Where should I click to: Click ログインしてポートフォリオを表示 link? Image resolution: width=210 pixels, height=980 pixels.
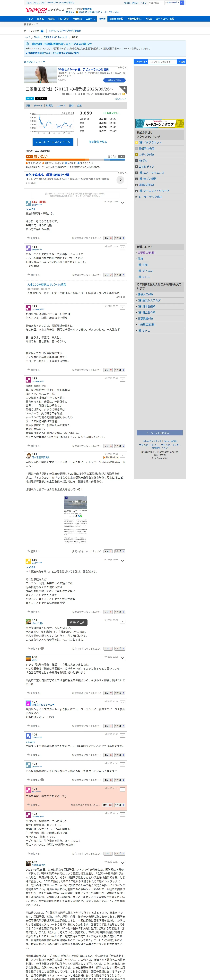65,31
